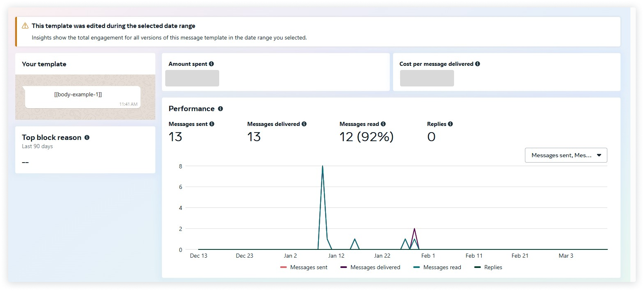Click the warning triangle icon in banner

pyautogui.click(x=25, y=26)
